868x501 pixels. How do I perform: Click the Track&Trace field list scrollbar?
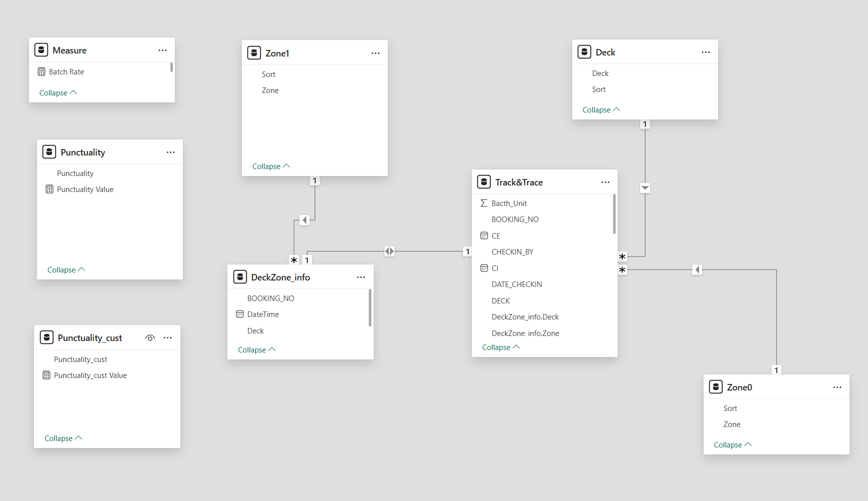pyautogui.click(x=614, y=215)
